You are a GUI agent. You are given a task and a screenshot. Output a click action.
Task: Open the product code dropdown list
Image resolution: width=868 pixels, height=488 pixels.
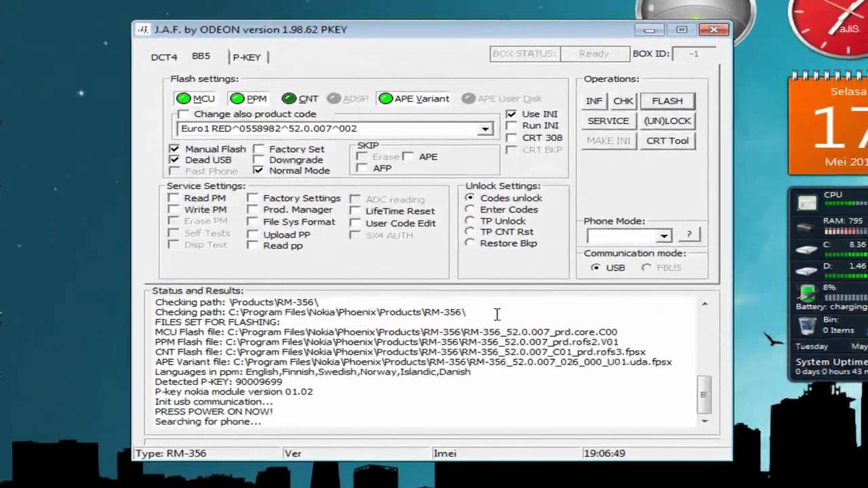485,129
